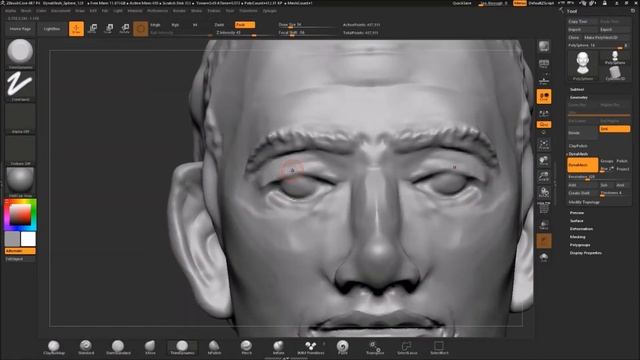
Task: Activate Rotate mode in top toolbar
Action: pos(125,29)
